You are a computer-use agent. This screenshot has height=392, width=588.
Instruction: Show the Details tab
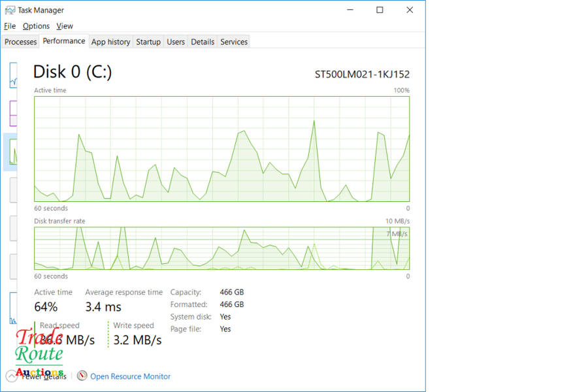pos(203,42)
